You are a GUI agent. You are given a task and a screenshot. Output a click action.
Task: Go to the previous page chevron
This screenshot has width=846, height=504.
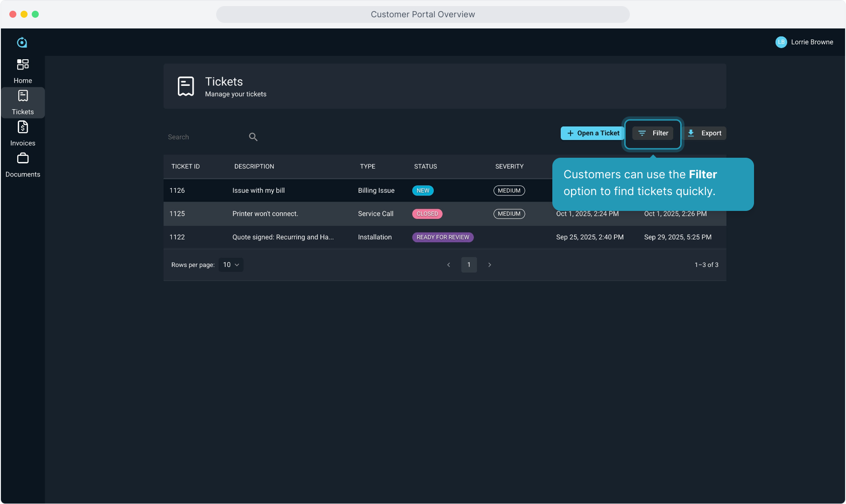(449, 265)
